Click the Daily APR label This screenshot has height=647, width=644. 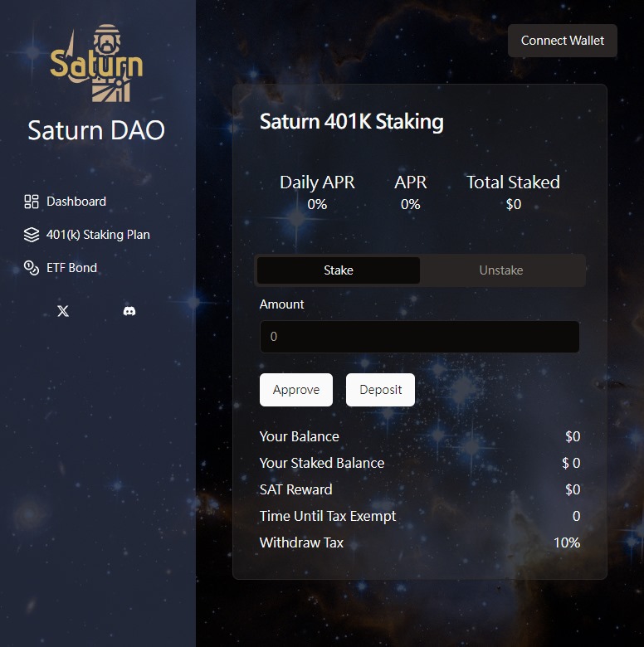(x=317, y=182)
